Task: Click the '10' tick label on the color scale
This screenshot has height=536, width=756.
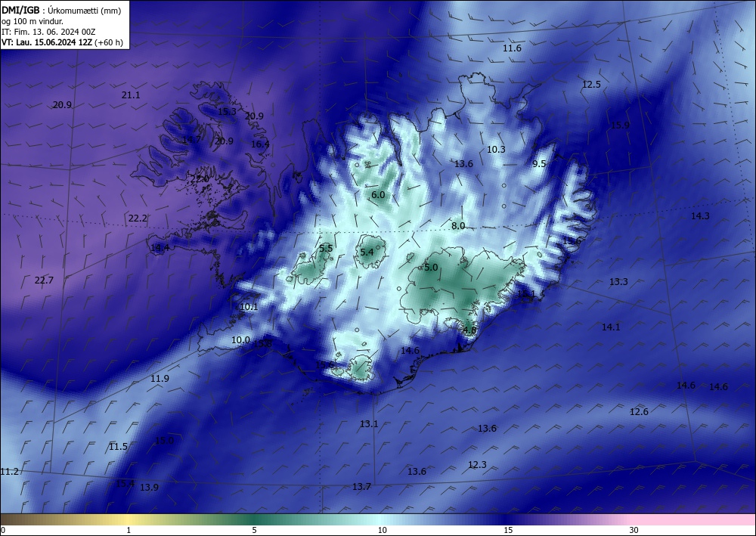Action: pos(382,530)
